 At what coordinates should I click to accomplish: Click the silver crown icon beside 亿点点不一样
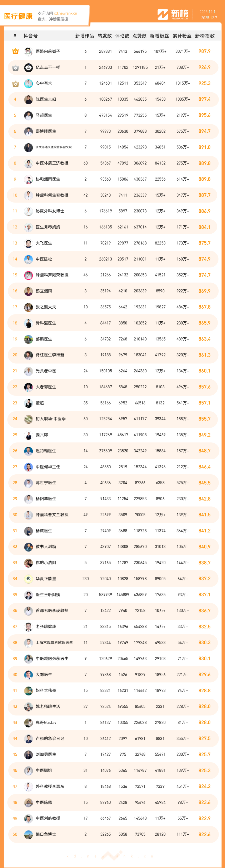(x=15, y=67)
